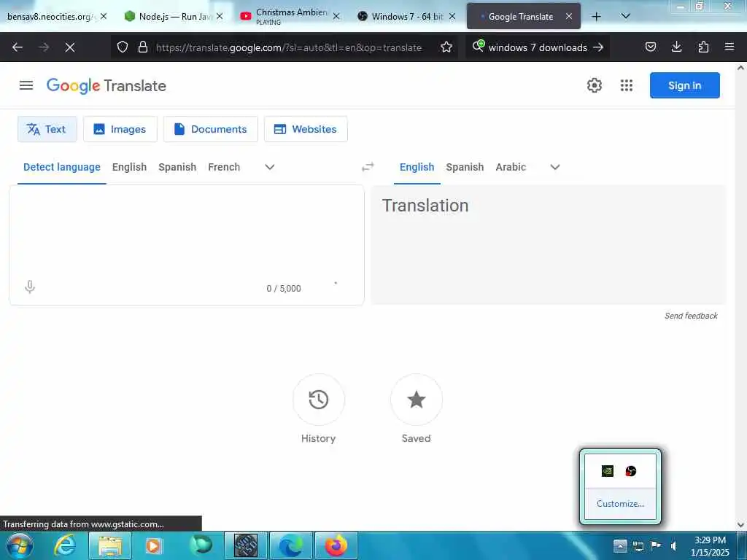Stop loading the page
This screenshot has height=560, width=747.
[69, 47]
